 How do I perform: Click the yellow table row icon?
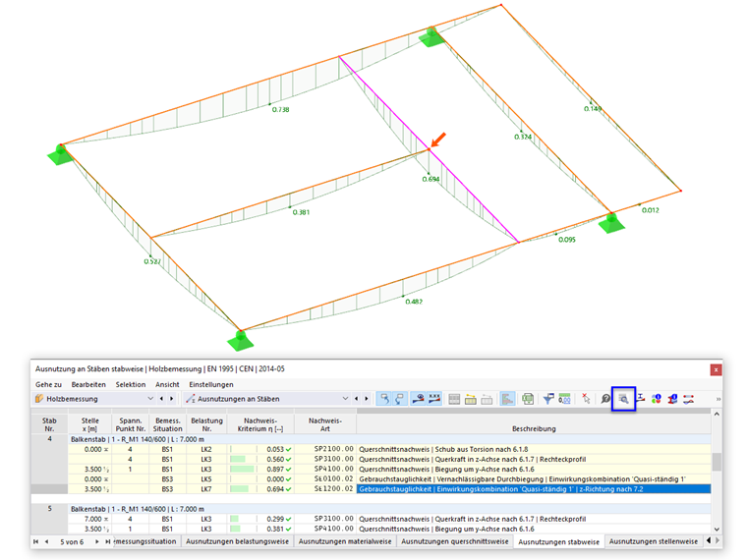click(471, 399)
